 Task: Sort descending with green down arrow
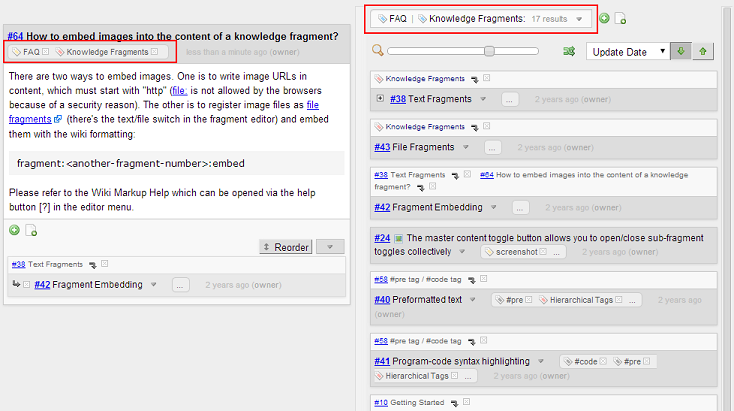pyautogui.click(x=680, y=51)
